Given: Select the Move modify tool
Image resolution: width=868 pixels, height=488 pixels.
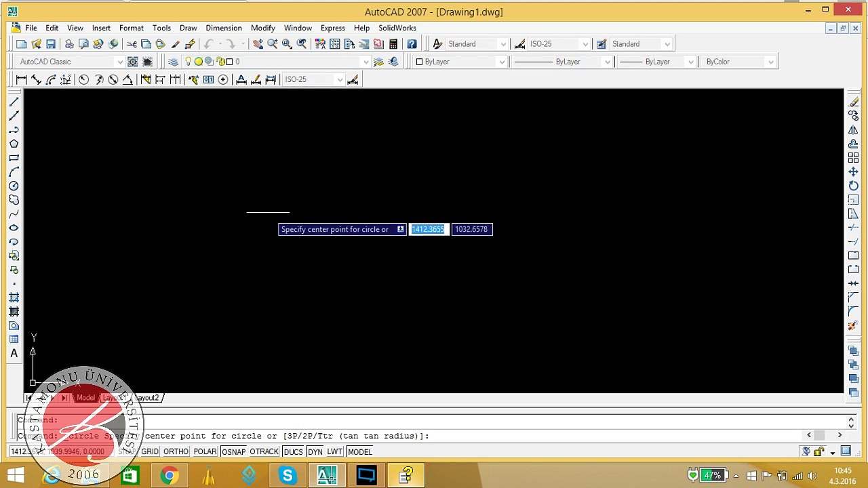Looking at the screenshot, I should tap(853, 171).
